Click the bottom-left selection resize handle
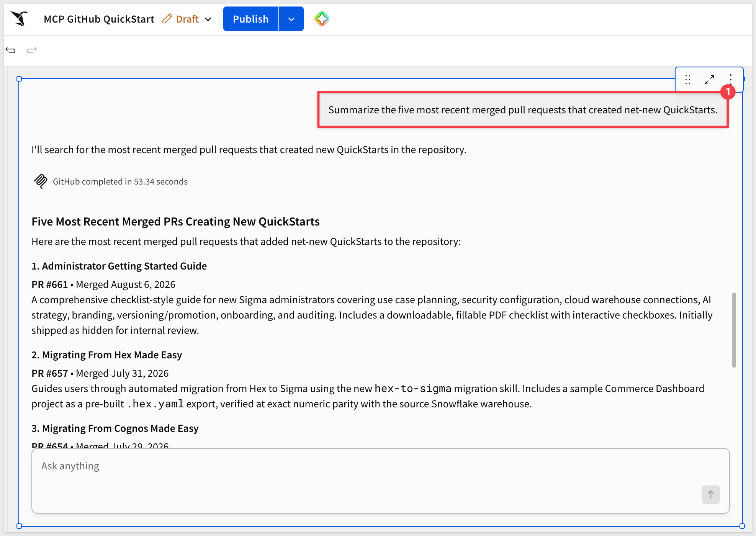Viewport: 756px width, 536px height. (x=19, y=526)
